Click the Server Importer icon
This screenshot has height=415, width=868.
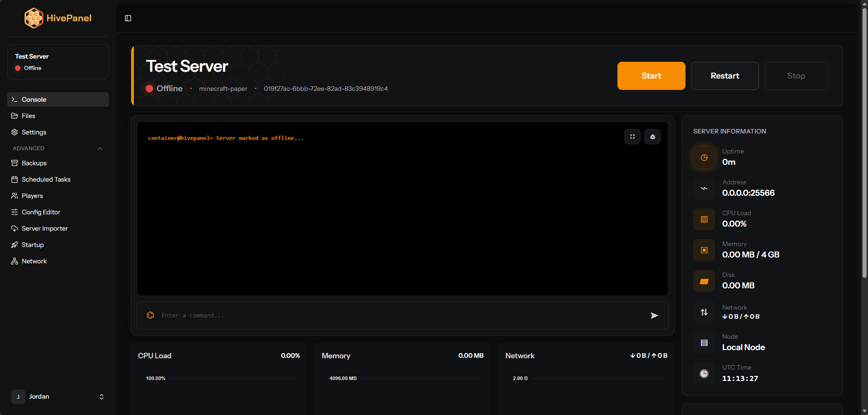(x=15, y=228)
